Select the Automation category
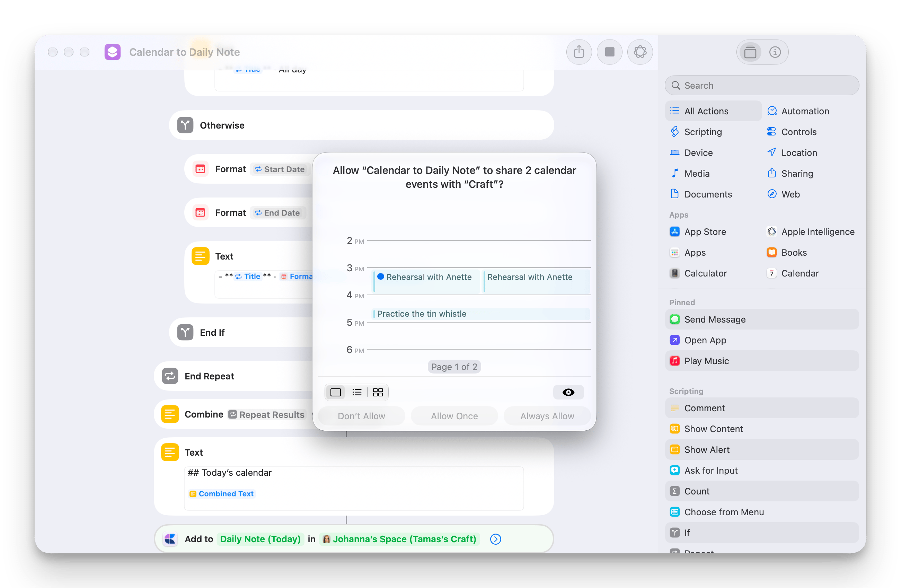 pyautogui.click(x=798, y=111)
